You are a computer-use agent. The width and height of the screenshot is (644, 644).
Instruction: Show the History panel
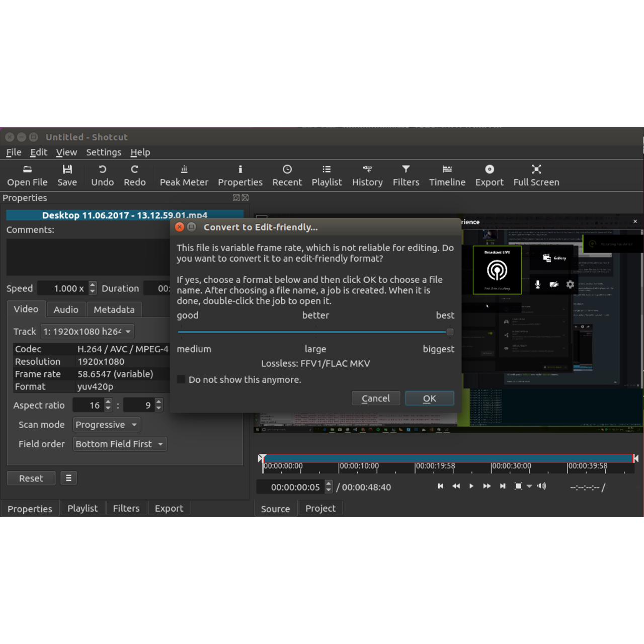pos(367,175)
